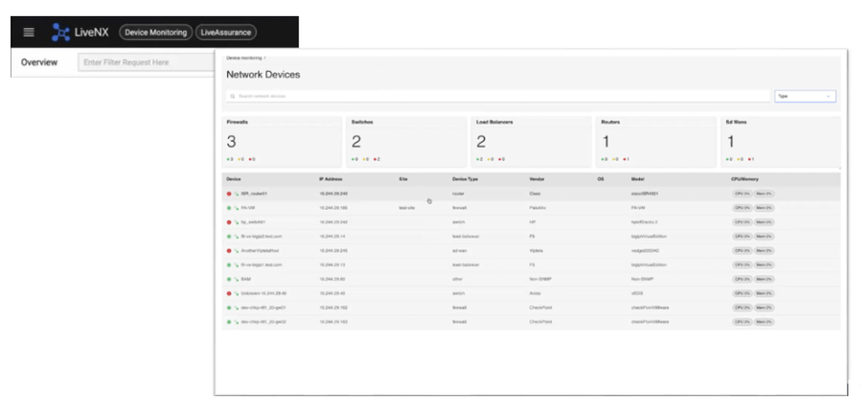Click the red status dot for hp_switch01
Viewport: 868px width, 416px height.
[x=229, y=222]
